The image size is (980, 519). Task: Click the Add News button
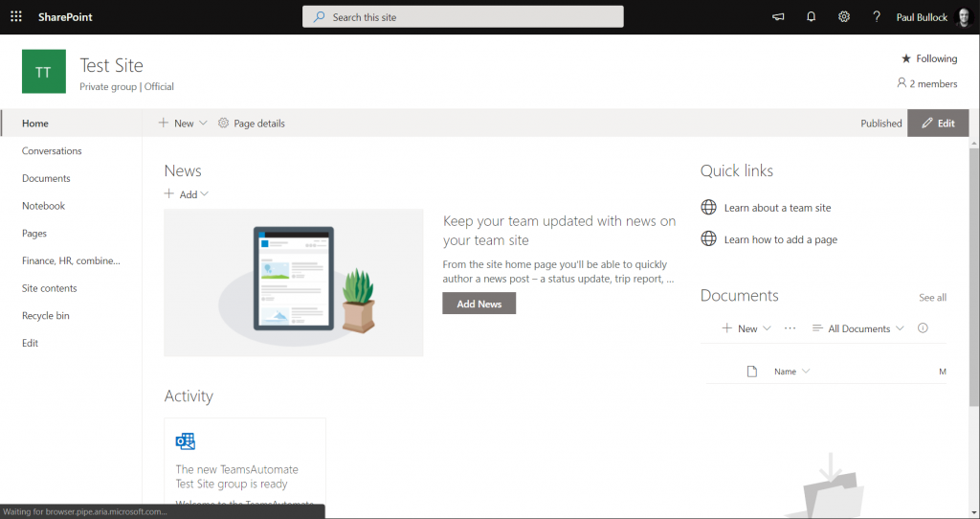(479, 304)
